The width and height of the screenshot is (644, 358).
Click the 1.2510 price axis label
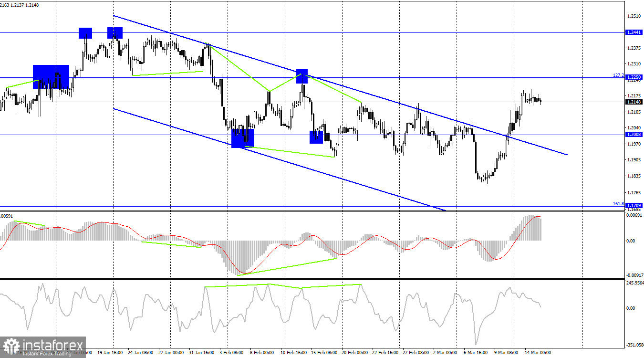tap(634, 16)
